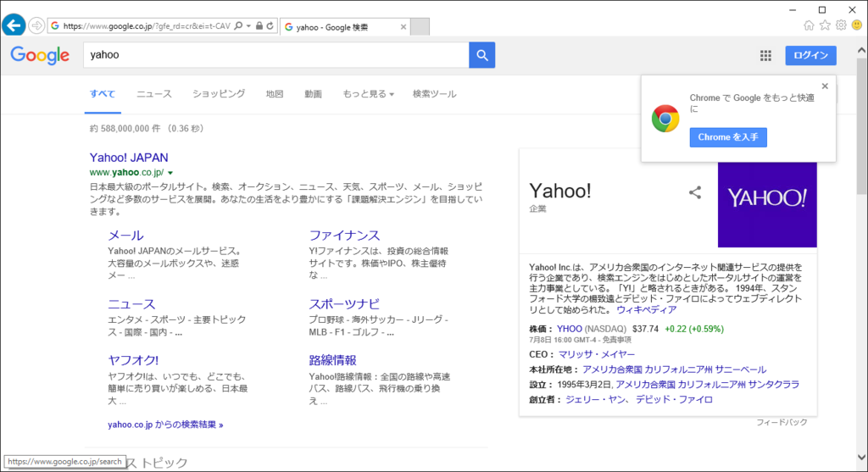Open the ファイナンス sitelink

pos(344,236)
